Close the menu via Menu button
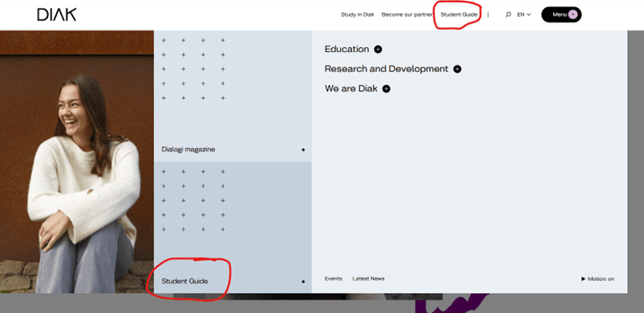Screen dimensions: 644x313 [x=561, y=14]
